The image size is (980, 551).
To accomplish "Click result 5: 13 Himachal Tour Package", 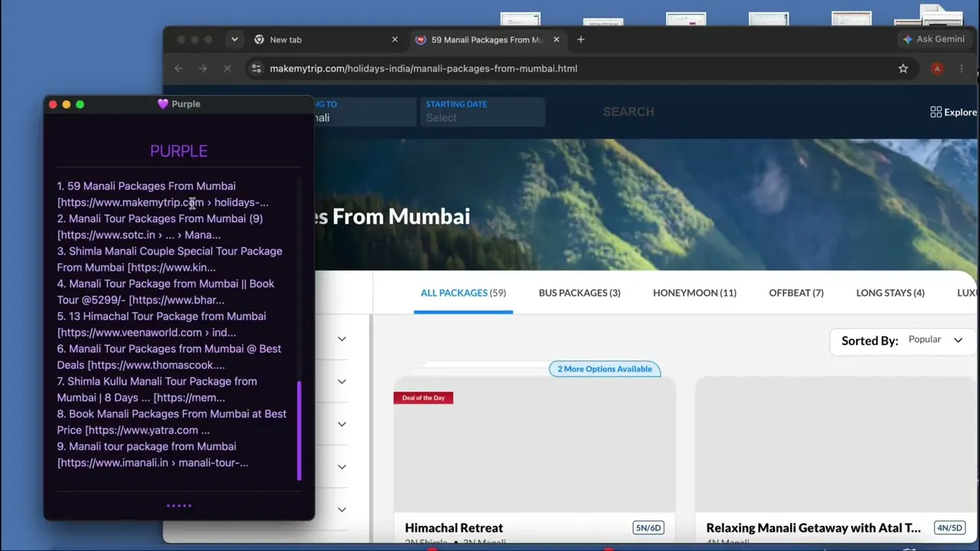I will pos(162,324).
